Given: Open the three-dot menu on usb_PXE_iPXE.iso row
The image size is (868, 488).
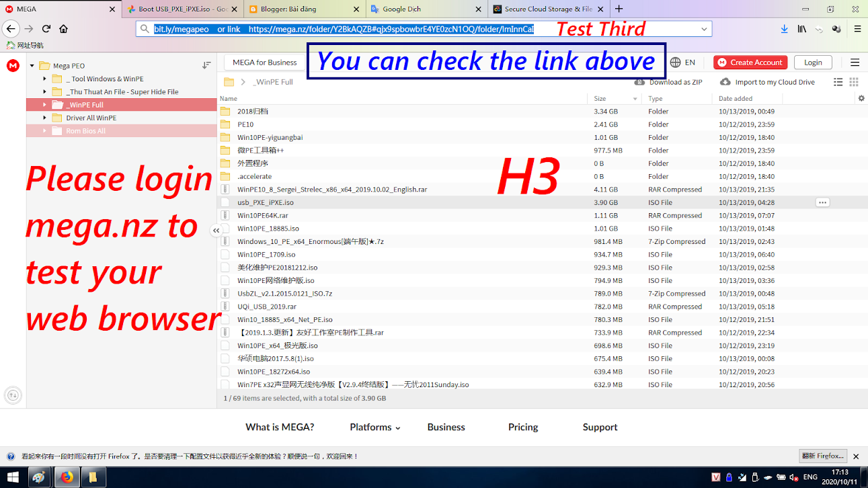Looking at the screenshot, I should [x=822, y=202].
